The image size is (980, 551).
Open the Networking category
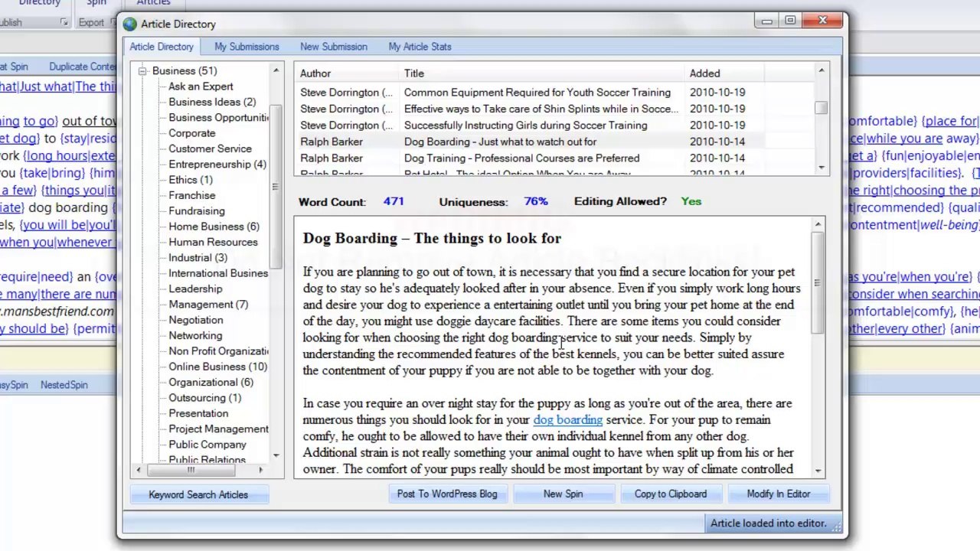click(x=195, y=335)
